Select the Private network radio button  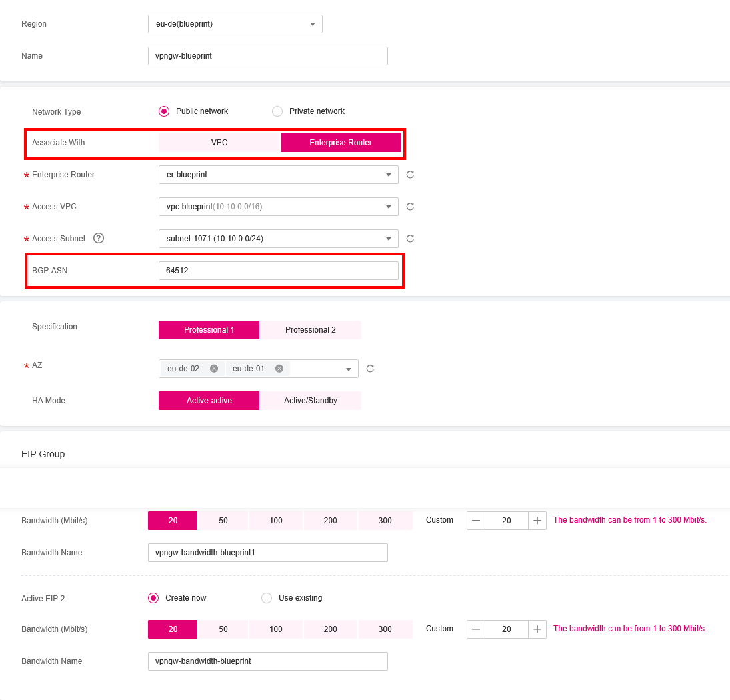(x=277, y=111)
